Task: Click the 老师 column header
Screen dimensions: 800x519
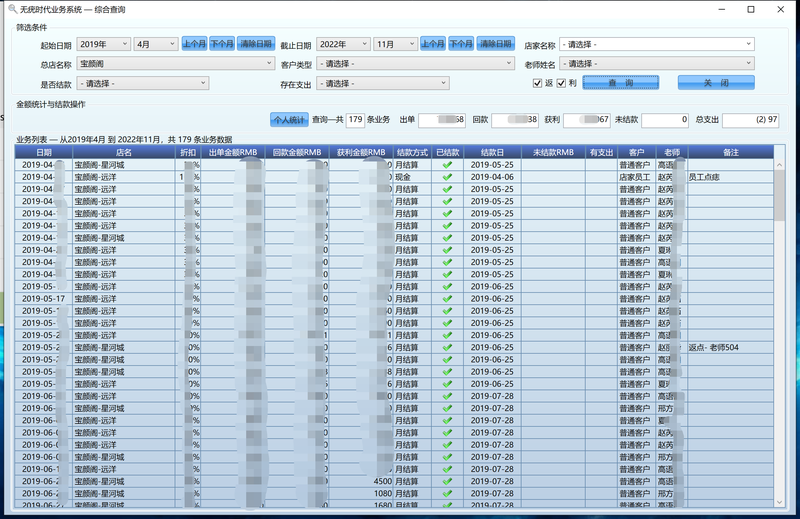Action: click(x=672, y=152)
